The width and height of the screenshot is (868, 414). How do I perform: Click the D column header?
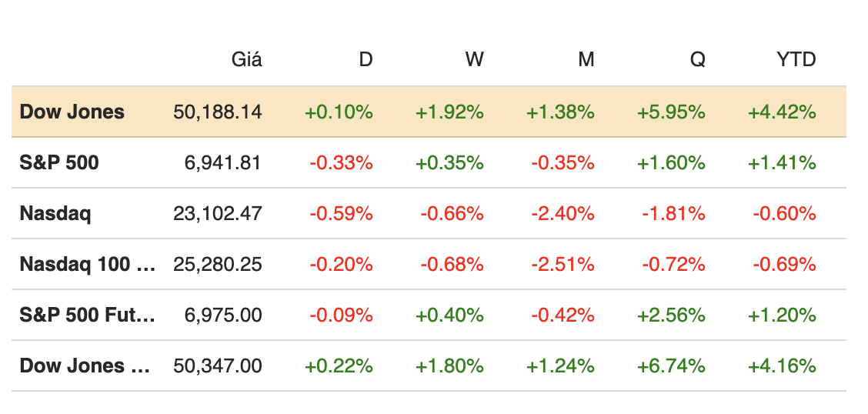(366, 59)
